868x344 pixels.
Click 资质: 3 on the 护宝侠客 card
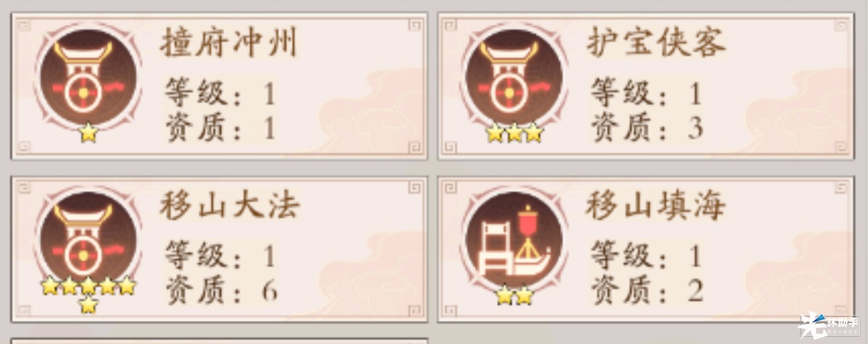click(646, 127)
